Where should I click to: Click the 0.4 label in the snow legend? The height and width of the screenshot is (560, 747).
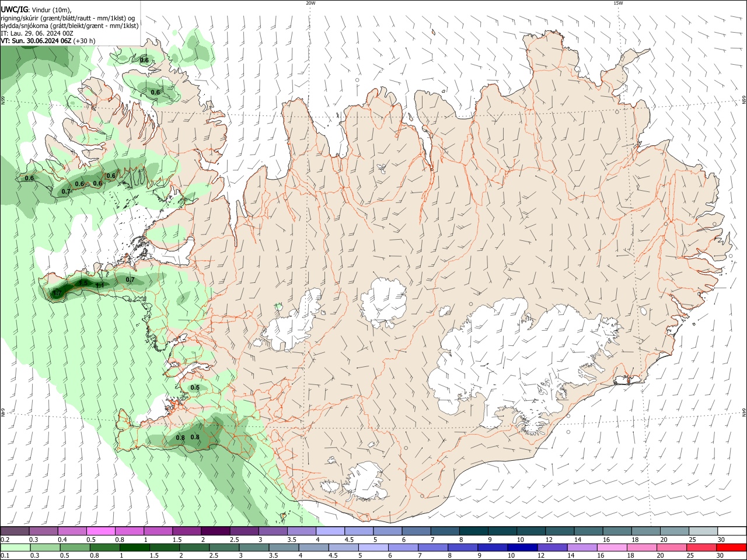click(62, 540)
